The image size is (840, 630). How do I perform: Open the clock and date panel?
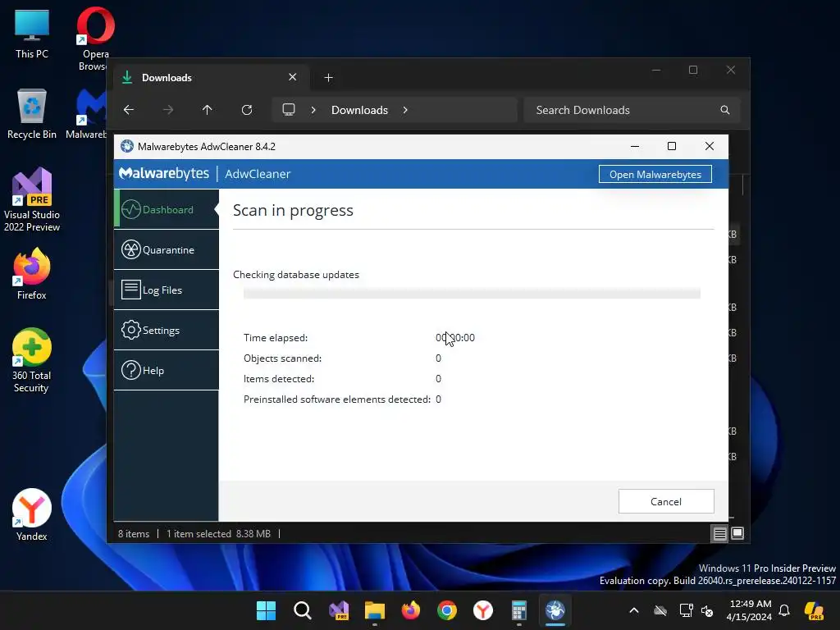tap(749, 610)
